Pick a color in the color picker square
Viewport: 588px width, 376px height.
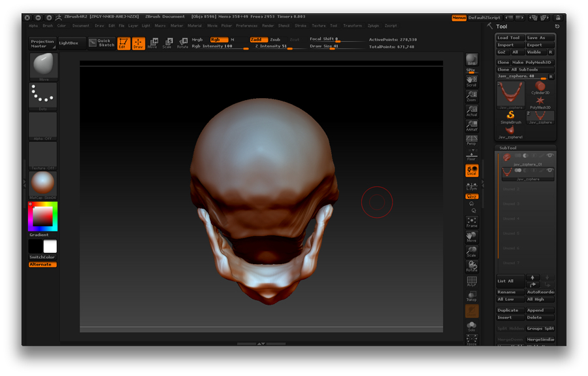click(42, 216)
